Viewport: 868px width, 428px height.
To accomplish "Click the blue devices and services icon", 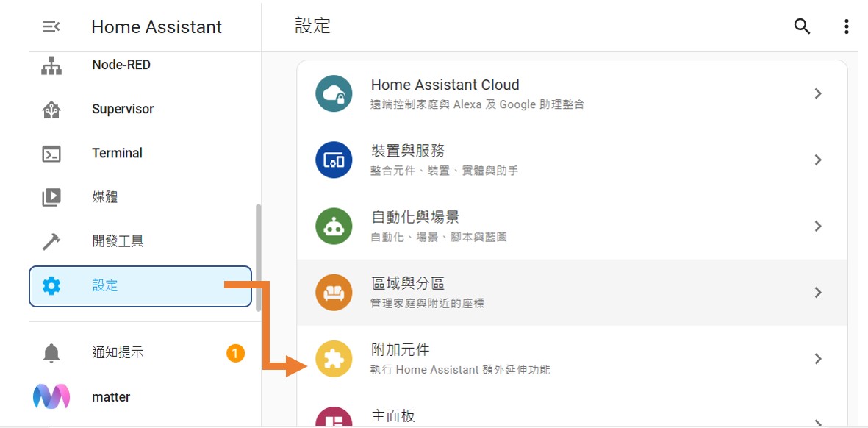I will pyautogui.click(x=334, y=160).
